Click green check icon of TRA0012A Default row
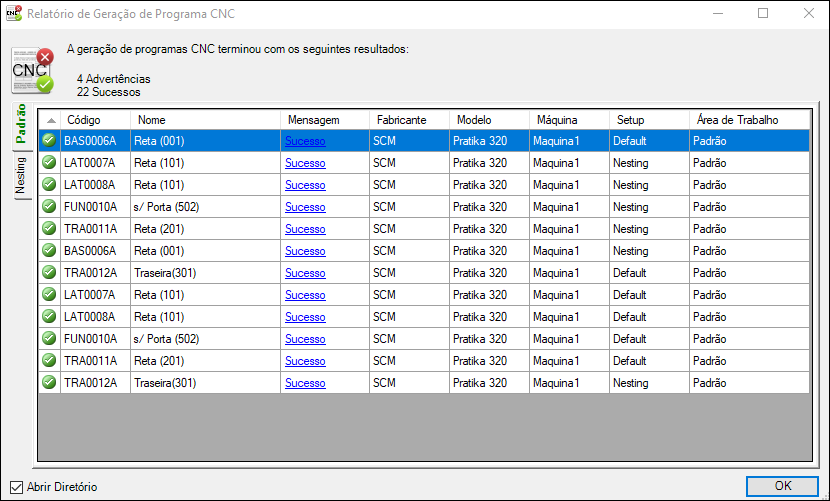The width and height of the screenshot is (830, 501). tap(49, 272)
